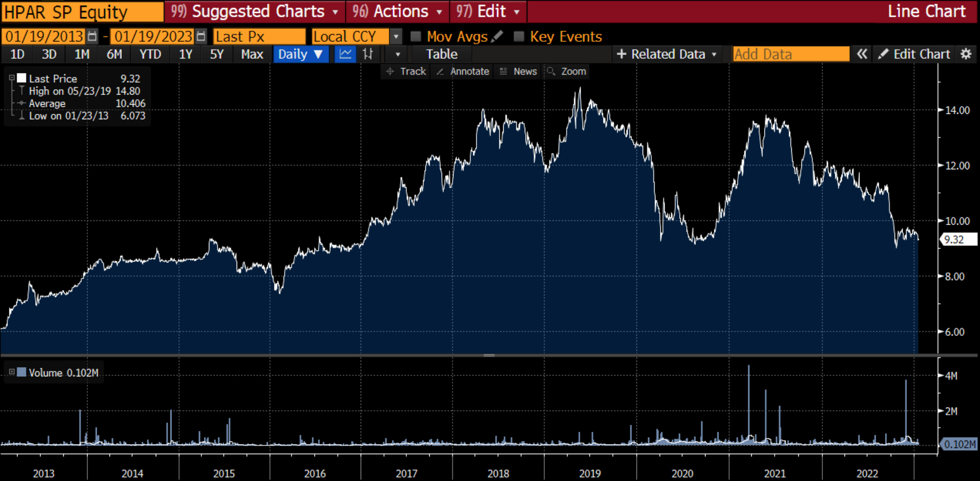Activate the Track crosshair tool
Image resolution: width=980 pixels, height=481 pixels.
coord(406,71)
